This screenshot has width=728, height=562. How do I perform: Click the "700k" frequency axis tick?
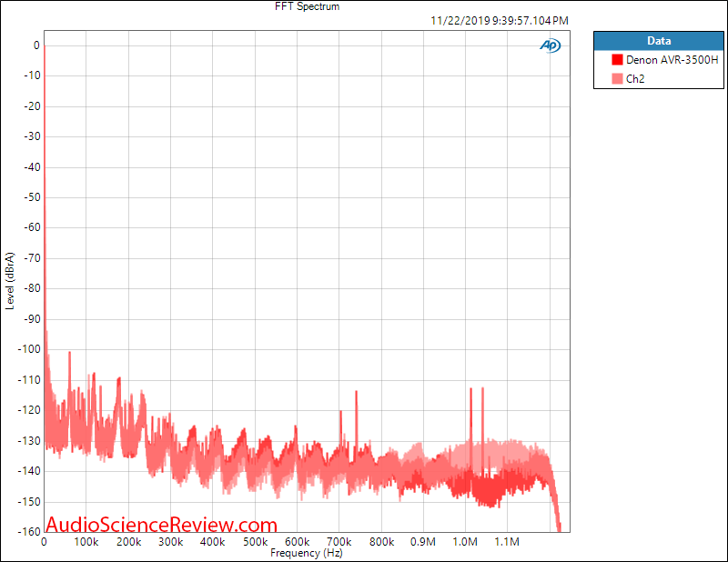(x=339, y=542)
